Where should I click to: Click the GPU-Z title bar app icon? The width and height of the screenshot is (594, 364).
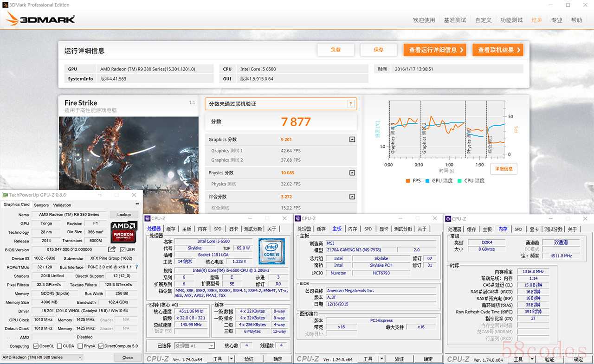click(5, 195)
